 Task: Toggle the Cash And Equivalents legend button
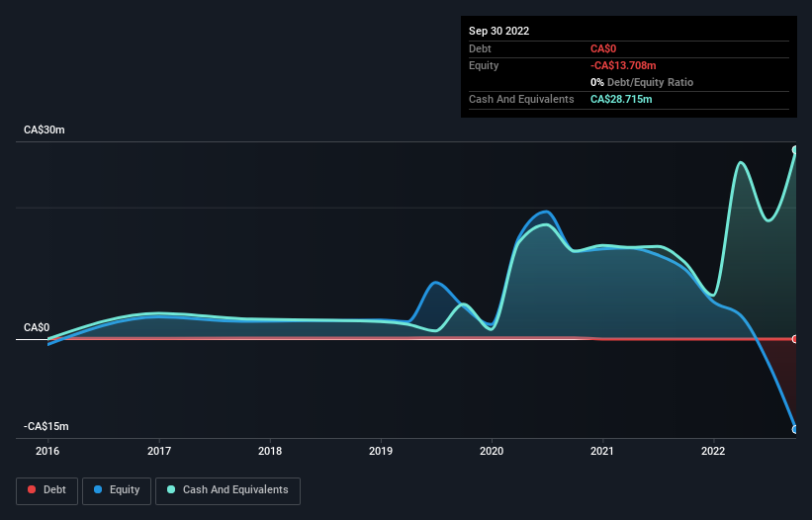pyautogui.click(x=227, y=490)
